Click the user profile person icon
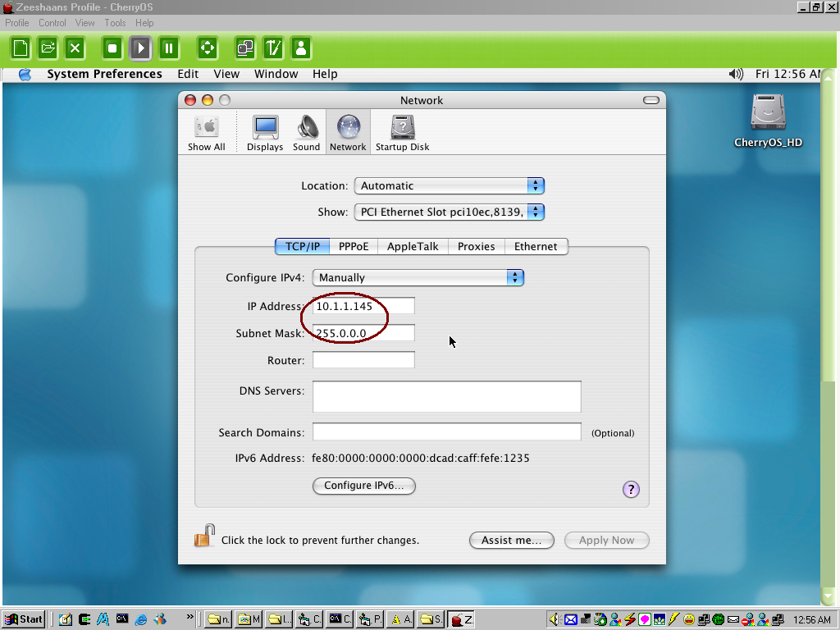The width and height of the screenshot is (840, 630). pos(301,48)
